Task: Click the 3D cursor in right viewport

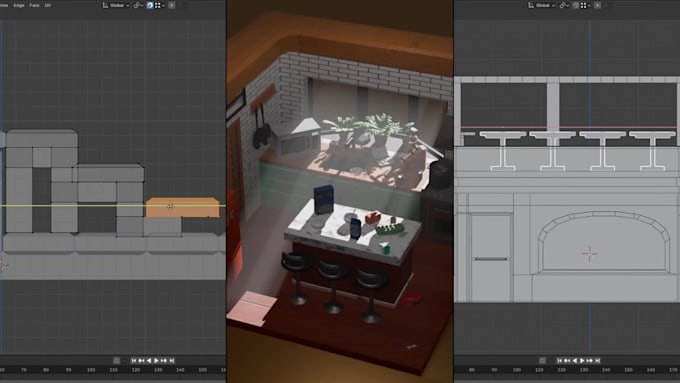Action: [x=589, y=253]
